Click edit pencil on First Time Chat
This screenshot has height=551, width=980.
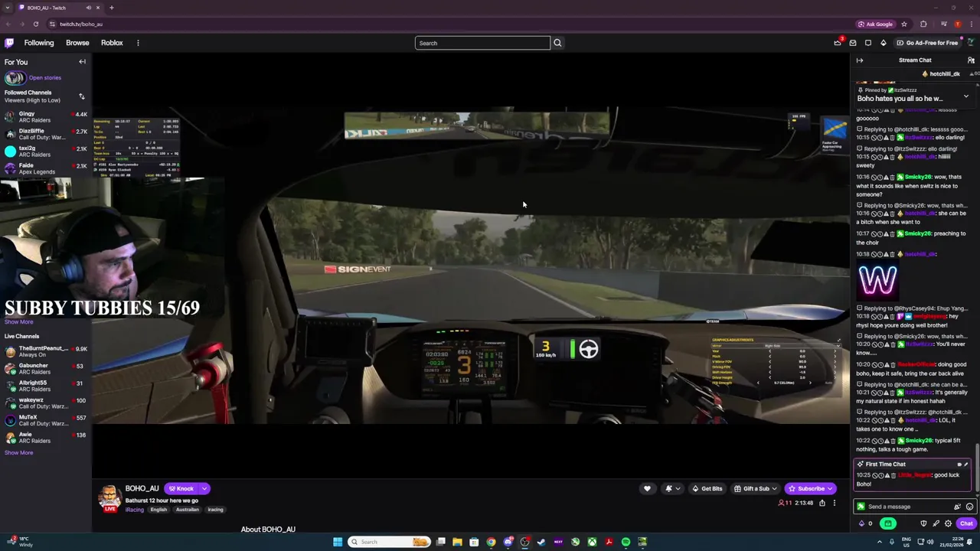tap(965, 465)
